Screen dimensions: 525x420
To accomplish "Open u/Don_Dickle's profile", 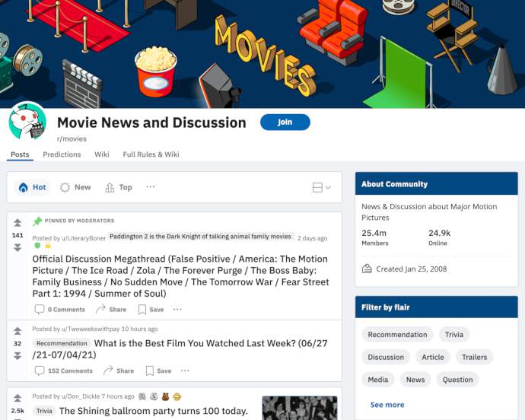I will pyautogui.click(x=81, y=396).
